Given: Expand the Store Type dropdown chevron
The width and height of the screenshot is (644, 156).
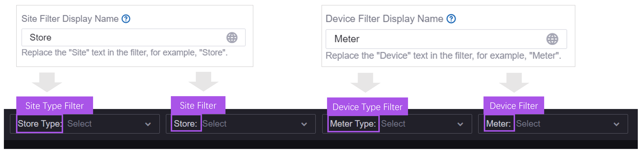Looking at the screenshot, I should [148, 124].
